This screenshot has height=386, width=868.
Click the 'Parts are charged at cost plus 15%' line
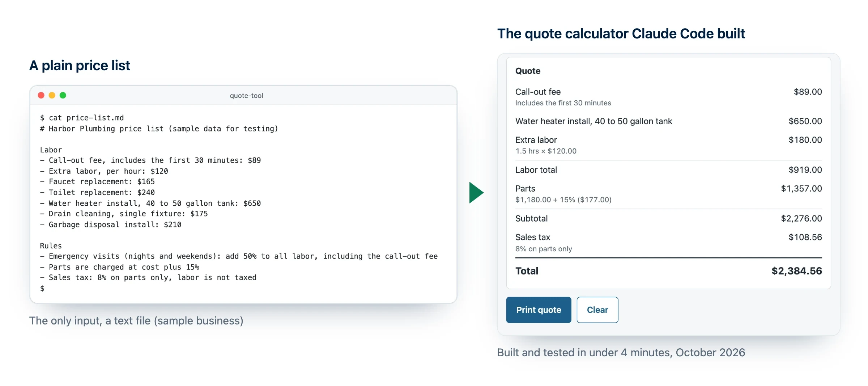120,267
